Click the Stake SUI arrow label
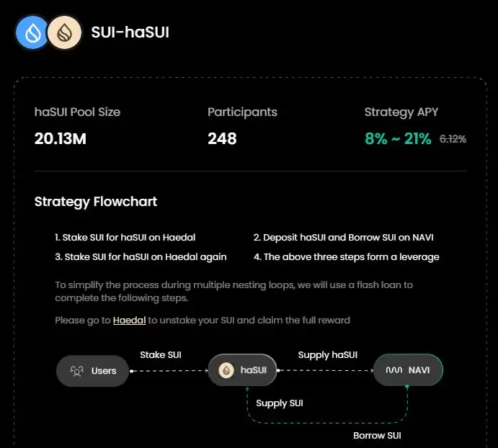 [161, 354]
